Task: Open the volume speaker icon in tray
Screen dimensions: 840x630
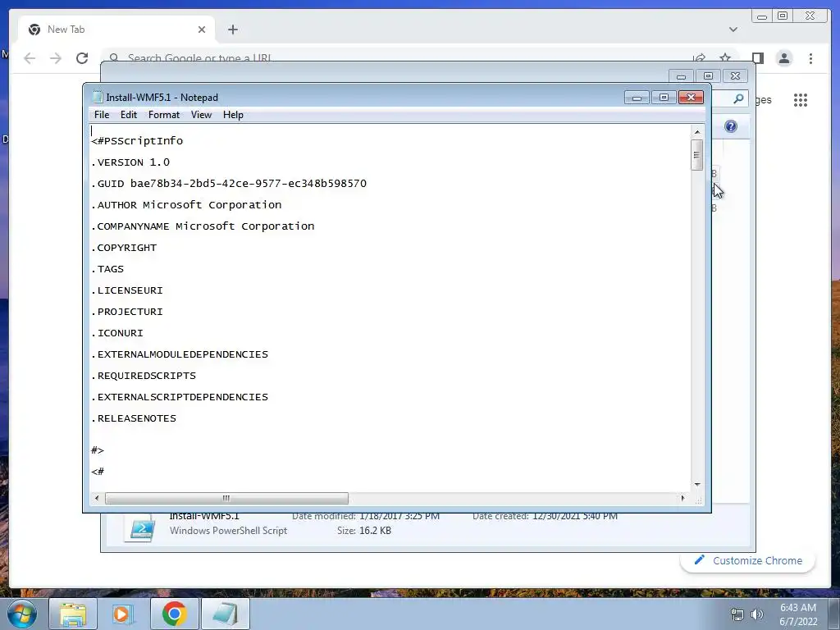Action: tap(756, 614)
